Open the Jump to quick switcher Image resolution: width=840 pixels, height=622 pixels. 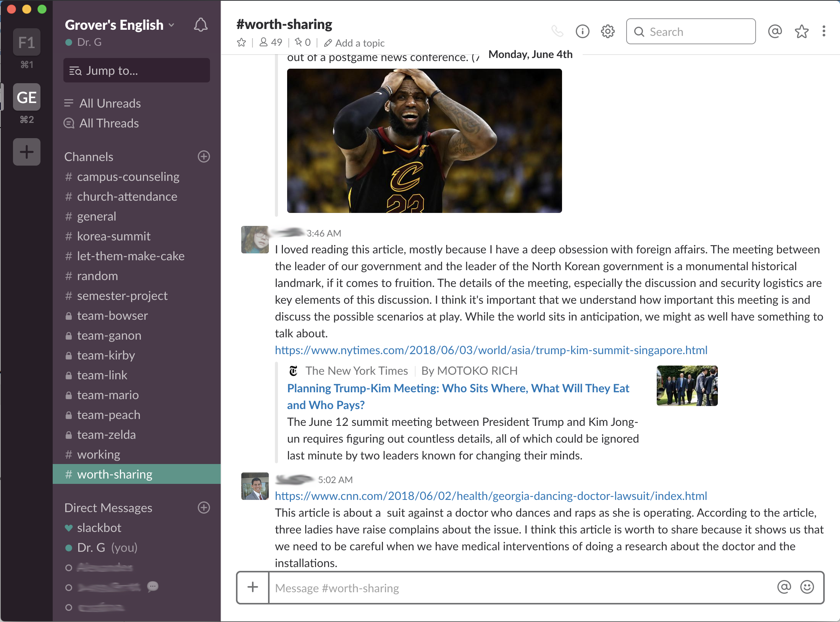pyautogui.click(x=136, y=71)
